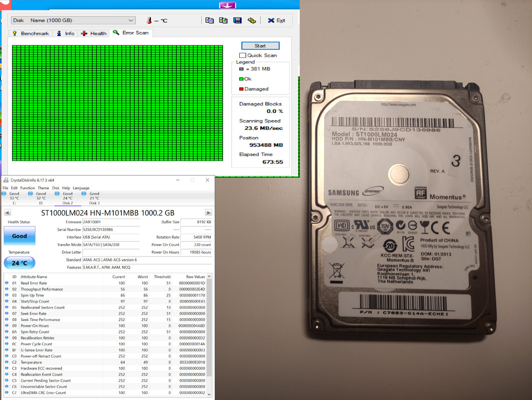Click CrystalDiskInfo title bar app icon
The image size is (532, 400).
tap(6, 180)
